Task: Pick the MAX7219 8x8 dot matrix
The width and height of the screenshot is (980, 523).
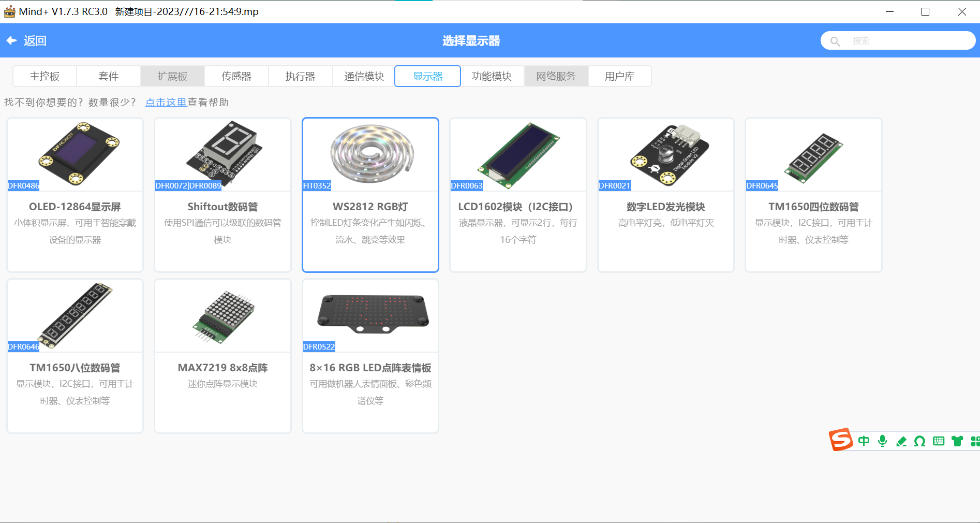Action: point(223,356)
